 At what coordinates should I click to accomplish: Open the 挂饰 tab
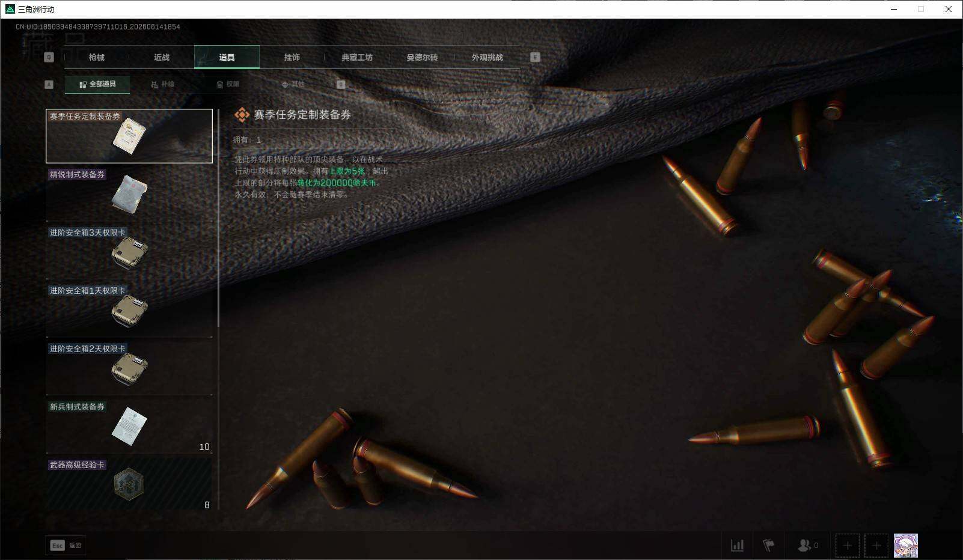(292, 57)
